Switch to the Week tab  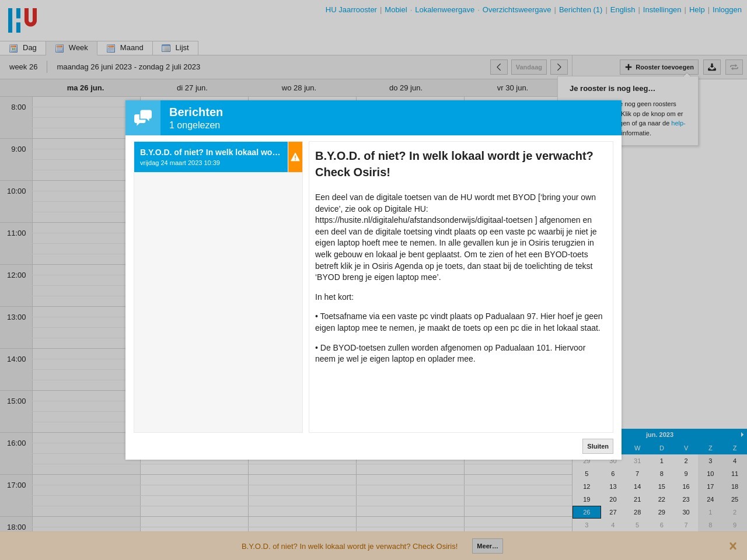click(x=72, y=48)
